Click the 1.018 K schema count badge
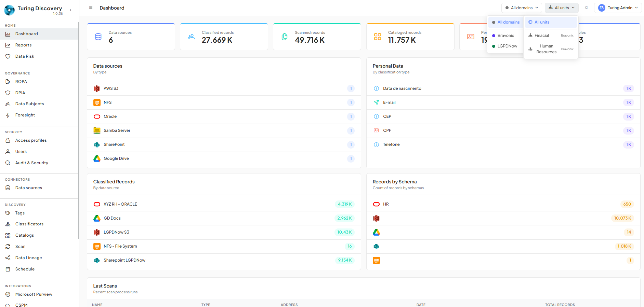This screenshot has height=307, width=644. 624,246
